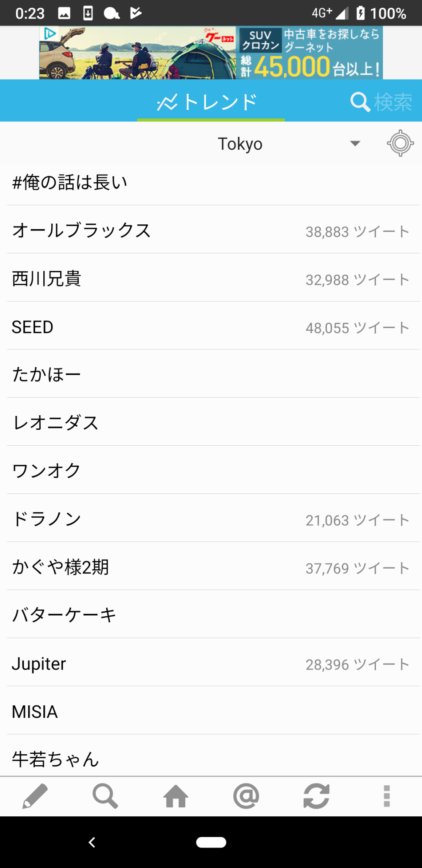Open mentions via the @ icon
Viewport: 422px width, 868px height.
click(246, 796)
